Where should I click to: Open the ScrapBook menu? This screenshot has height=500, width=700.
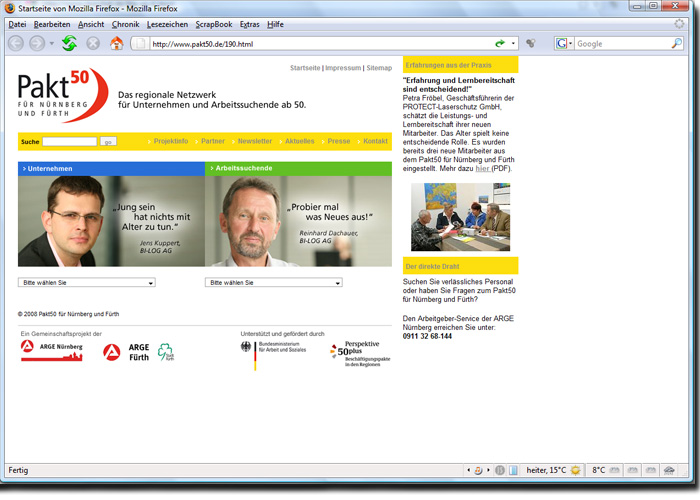coord(214,24)
